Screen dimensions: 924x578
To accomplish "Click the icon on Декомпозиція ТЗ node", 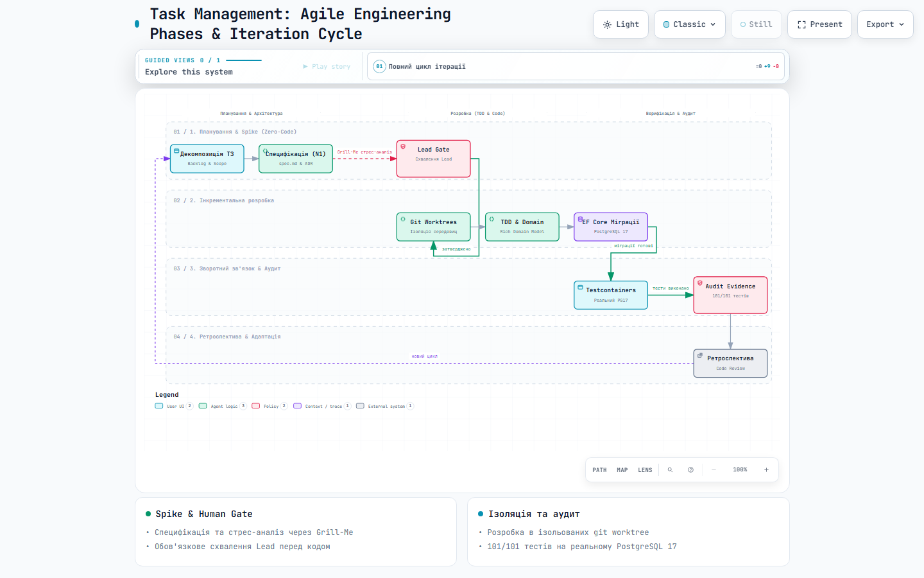I will [176, 151].
